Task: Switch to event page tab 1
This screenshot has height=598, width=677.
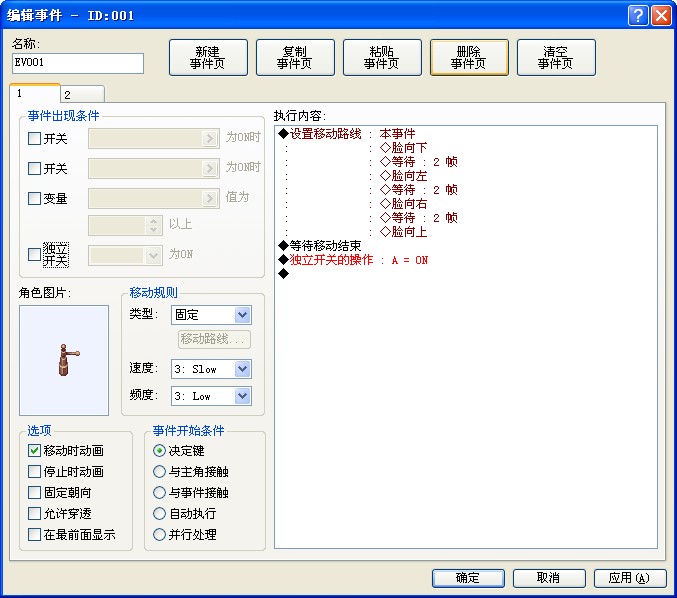Action: [35, 93]
